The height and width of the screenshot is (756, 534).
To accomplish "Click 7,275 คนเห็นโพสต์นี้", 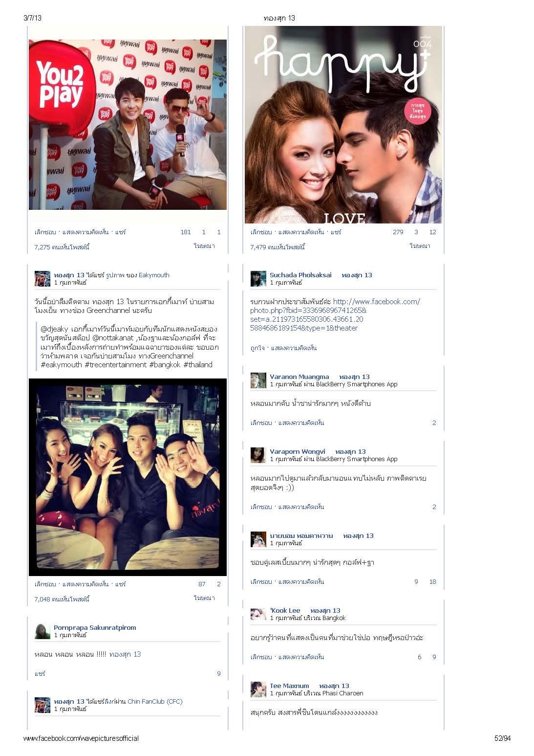I will click(62, 247).
